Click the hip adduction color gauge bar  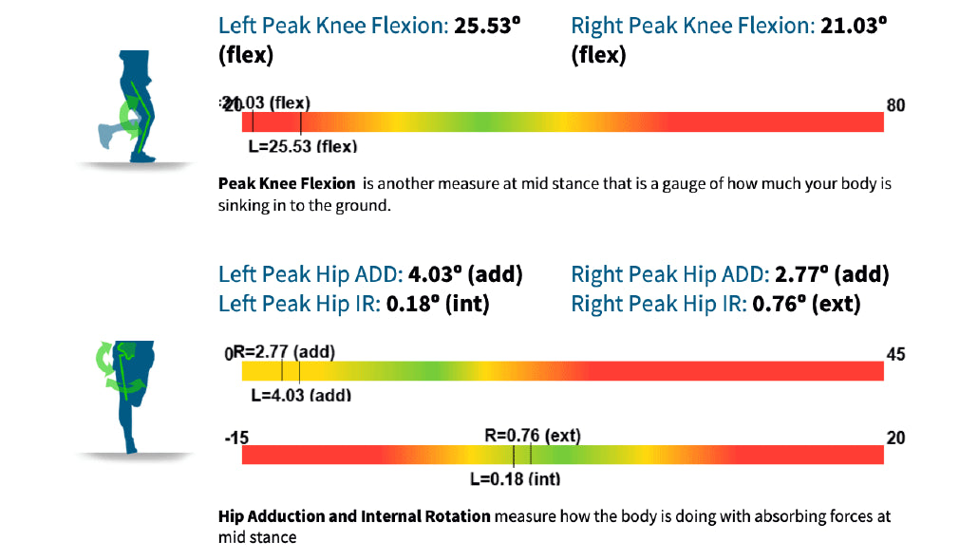(562, 371)
